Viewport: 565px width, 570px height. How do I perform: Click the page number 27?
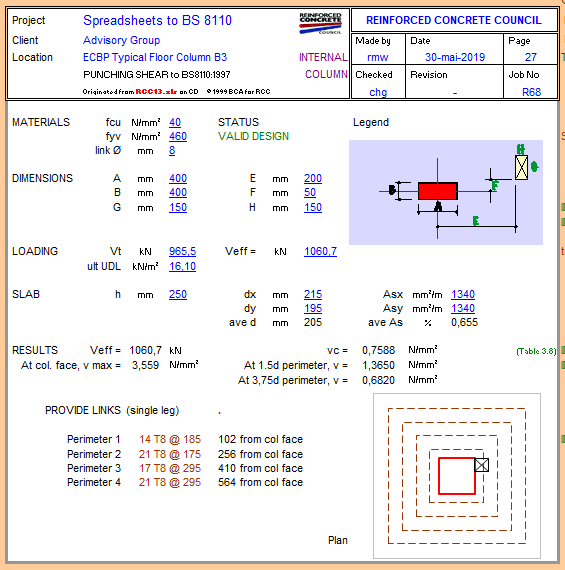[530, 57]
